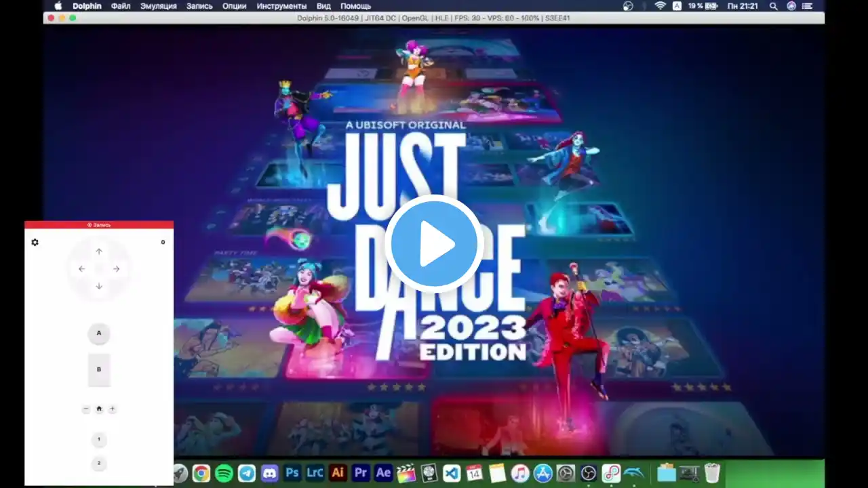Click the clock showing Пн 21:21

(743, 6)
